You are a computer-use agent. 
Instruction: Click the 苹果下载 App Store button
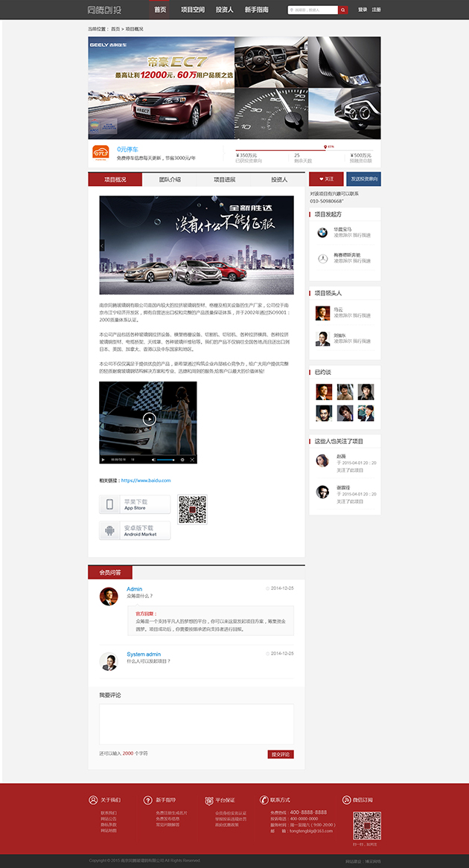(135, 504)
